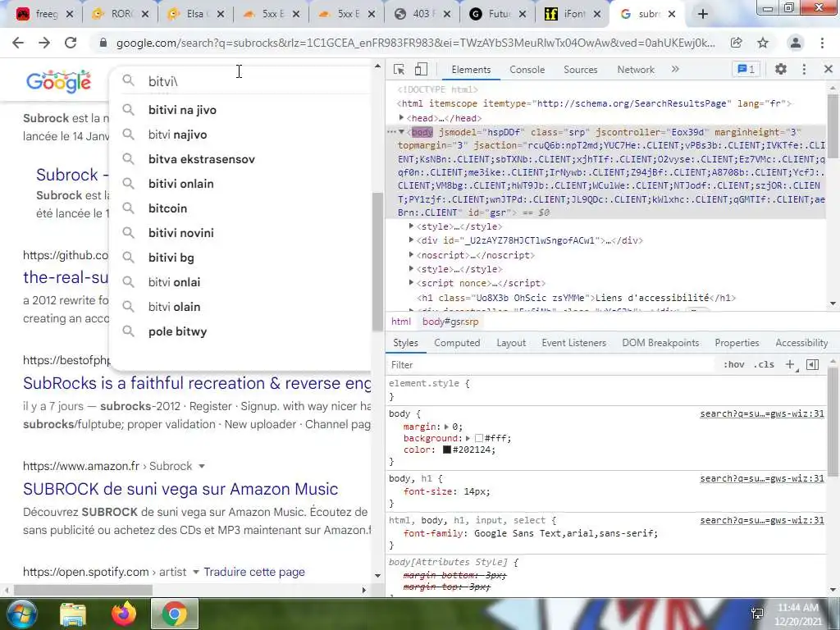The height and width of the screenshot is (630, 840).
Task: Click the browser Back arrow
Action: click(x=18, y=43)
